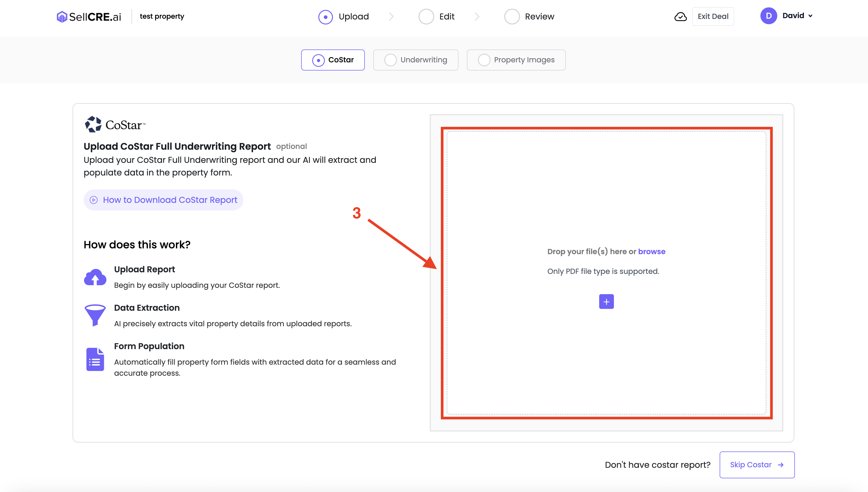Click chevron between Upload and Edit
Image resolution: width=868 pixels, height=492 pixels.
[391, 17]
